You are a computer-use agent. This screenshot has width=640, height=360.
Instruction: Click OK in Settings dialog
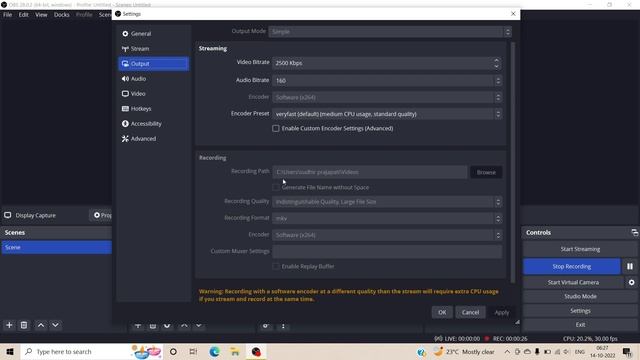(x=442, y=312)
